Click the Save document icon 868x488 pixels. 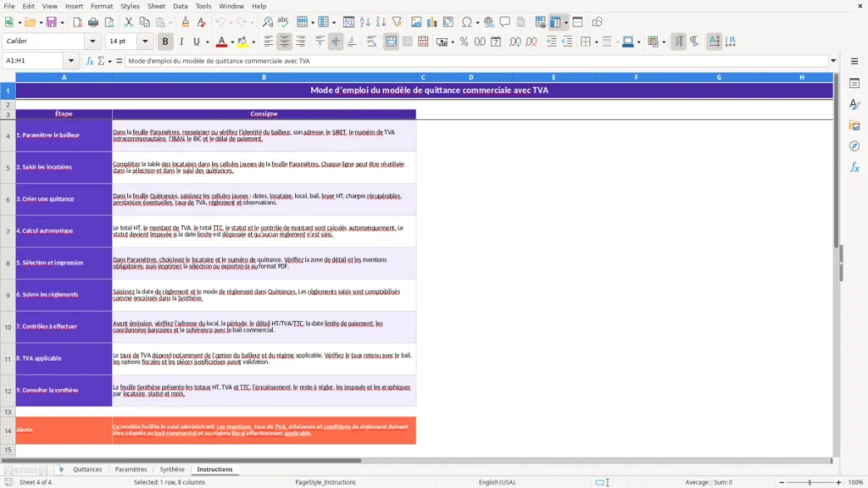51,22
